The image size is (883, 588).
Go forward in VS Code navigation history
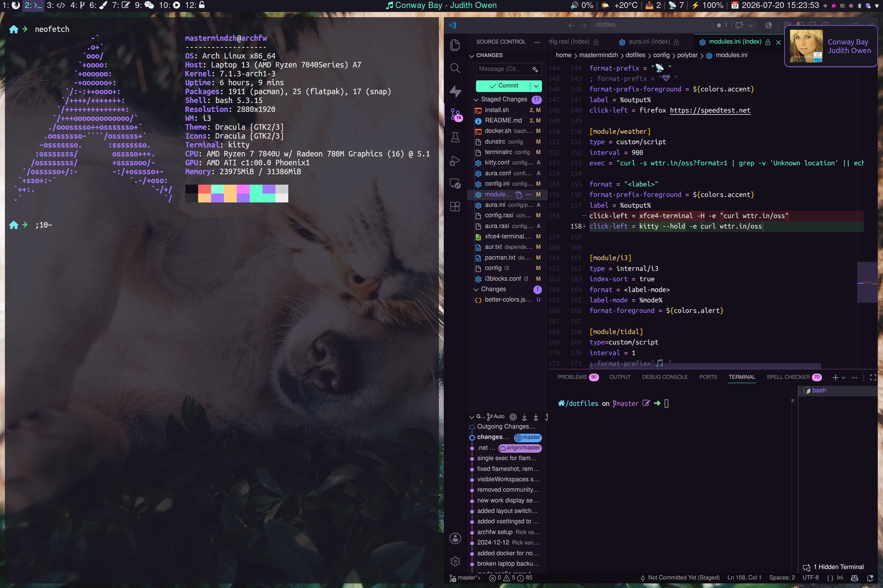pos(583,25)
